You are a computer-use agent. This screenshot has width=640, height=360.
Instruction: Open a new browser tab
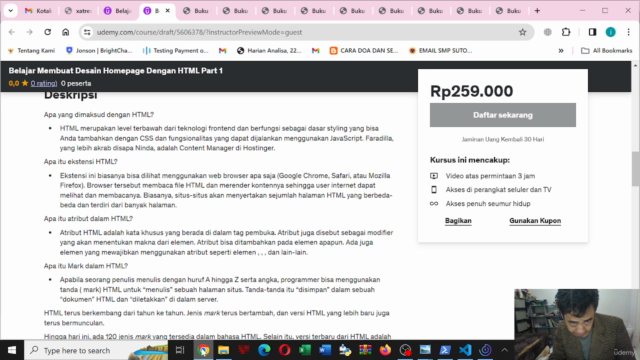point(537,11)
